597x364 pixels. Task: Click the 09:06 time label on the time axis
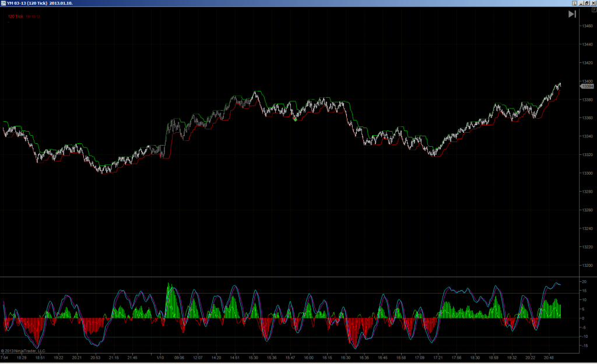coord(179,358)
